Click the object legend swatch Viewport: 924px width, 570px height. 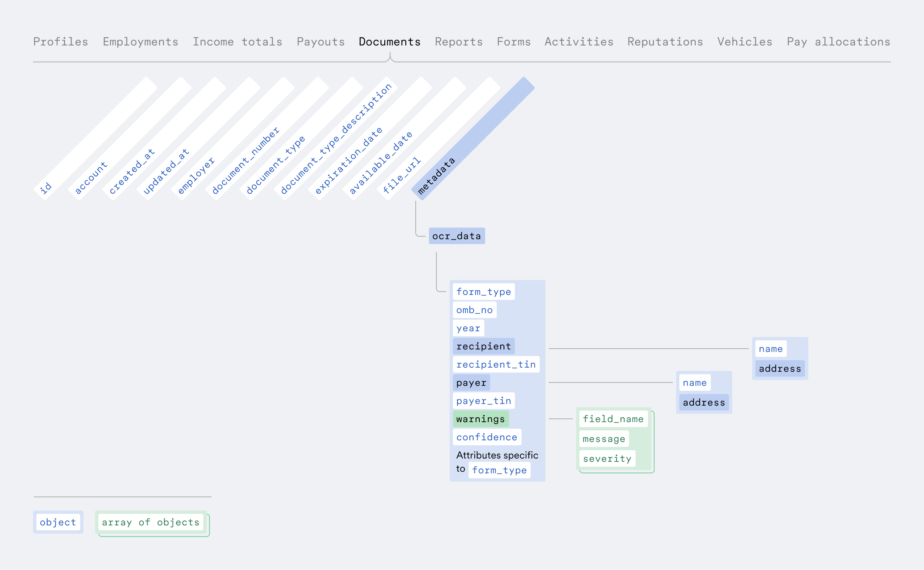[x=58, y=522]
